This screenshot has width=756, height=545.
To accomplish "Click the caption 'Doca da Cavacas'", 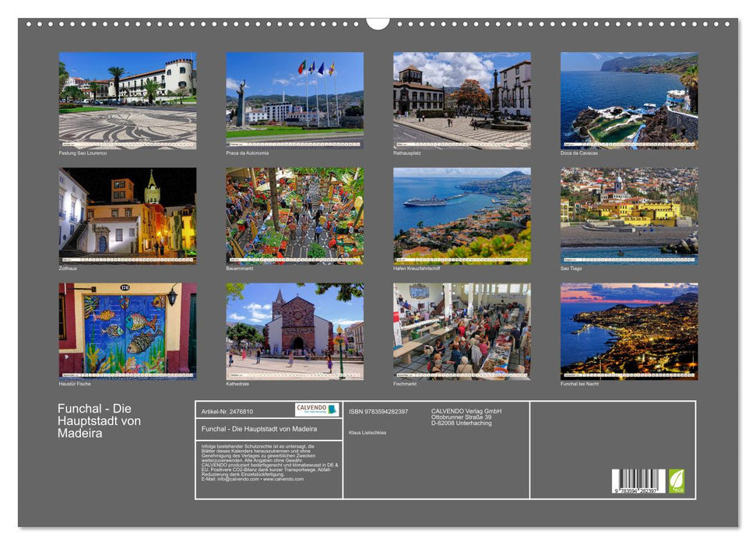I will tap(579, 153).
